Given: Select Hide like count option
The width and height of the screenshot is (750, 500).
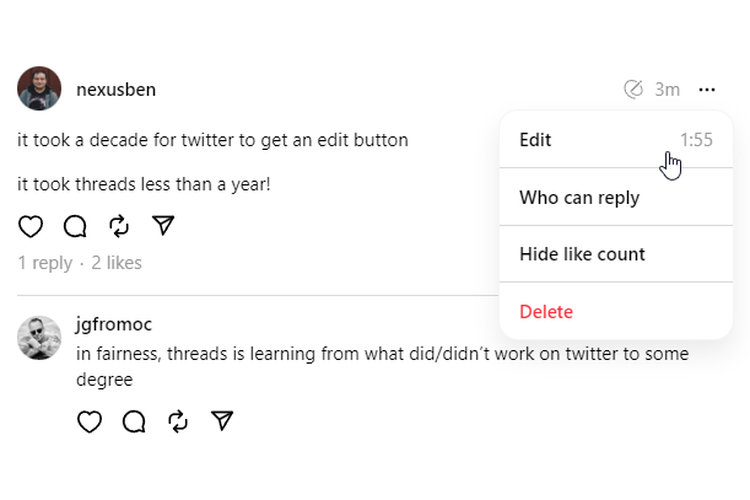Looking at the screenshot, I should (x=582, y=254).
